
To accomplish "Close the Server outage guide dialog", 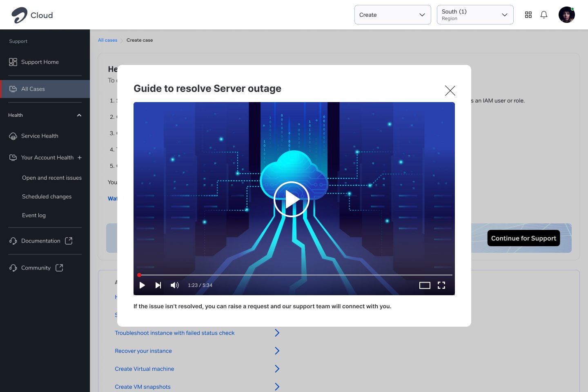I will tap(450, 90).
